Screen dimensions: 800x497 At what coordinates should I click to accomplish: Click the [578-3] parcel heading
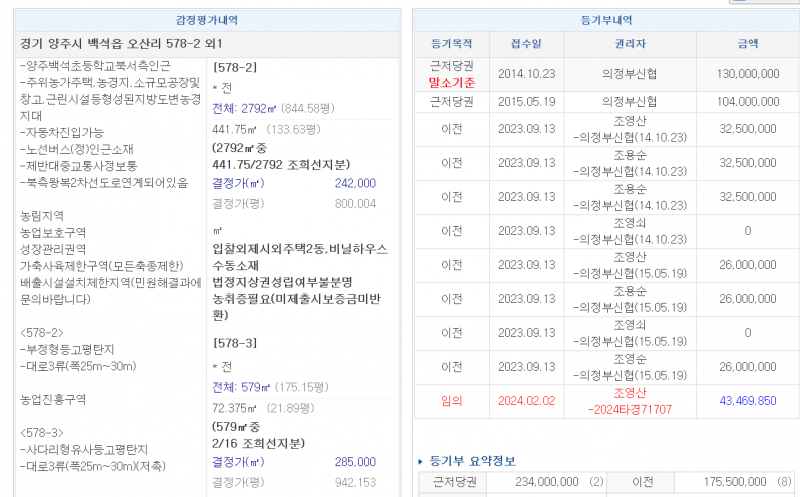click(x=235, y=343)
